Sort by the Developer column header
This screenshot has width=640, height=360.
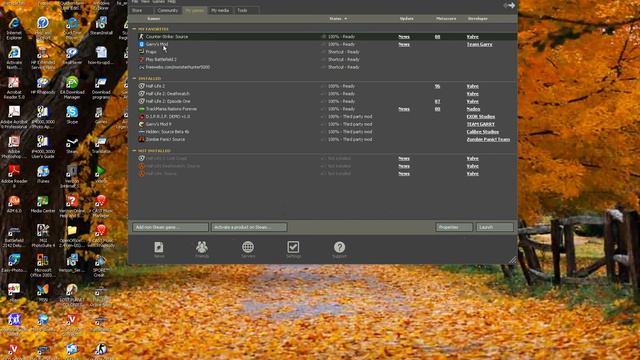point(477,19)
